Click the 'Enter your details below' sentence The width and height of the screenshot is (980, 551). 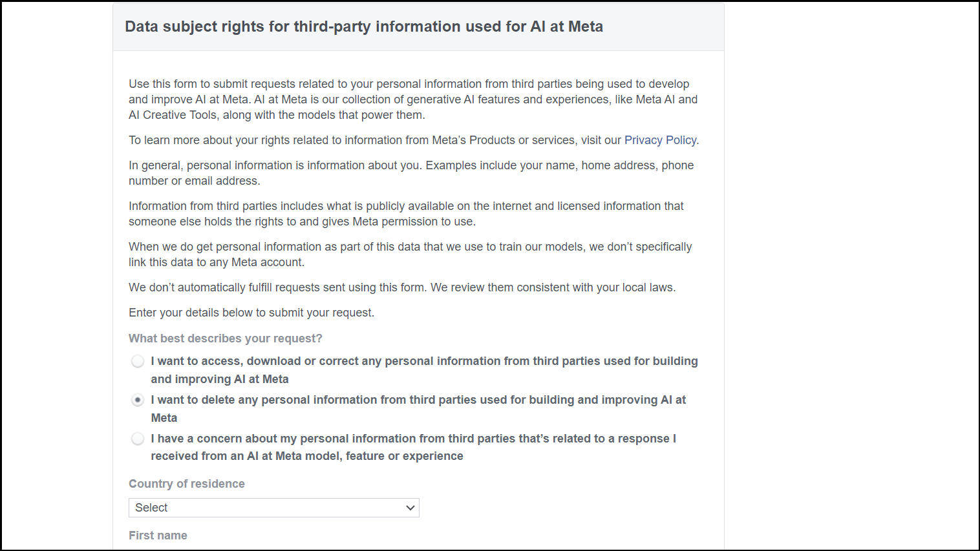(x=251, y=313)
